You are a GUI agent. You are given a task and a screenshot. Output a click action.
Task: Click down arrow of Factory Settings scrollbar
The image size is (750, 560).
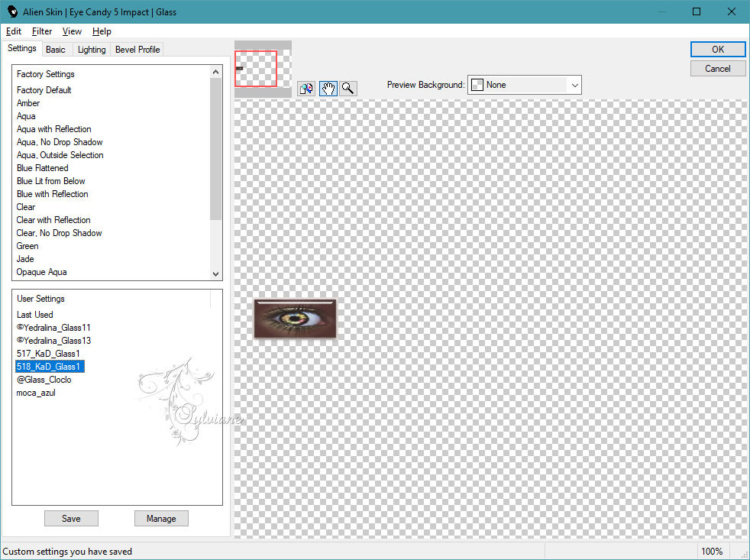tap(215, 274)
